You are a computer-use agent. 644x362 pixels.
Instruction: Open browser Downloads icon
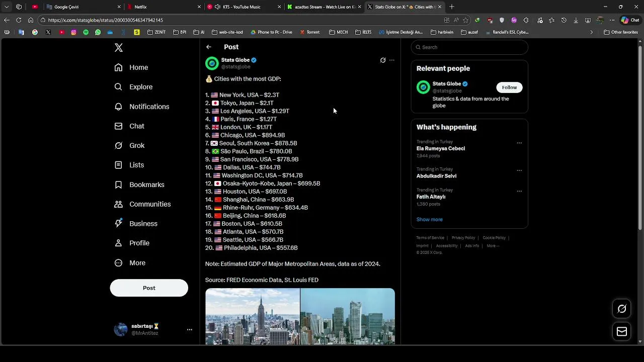click(576, 20)
